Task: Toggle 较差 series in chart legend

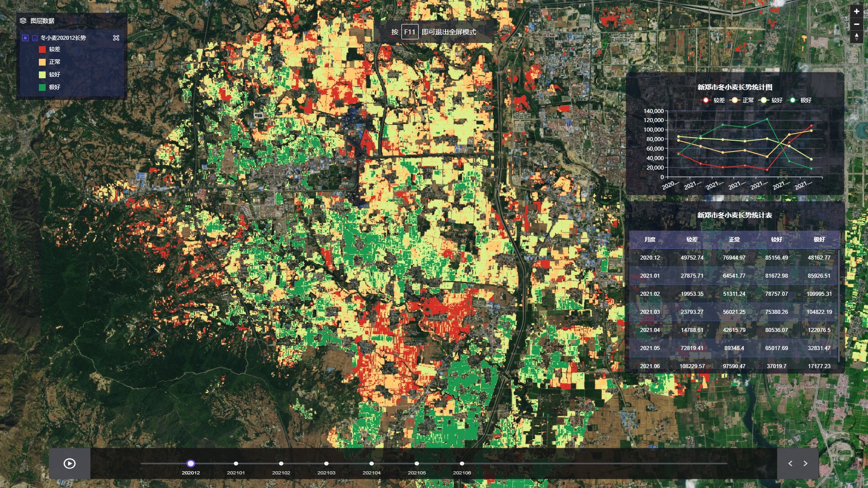Action: [x=712, y=100]
